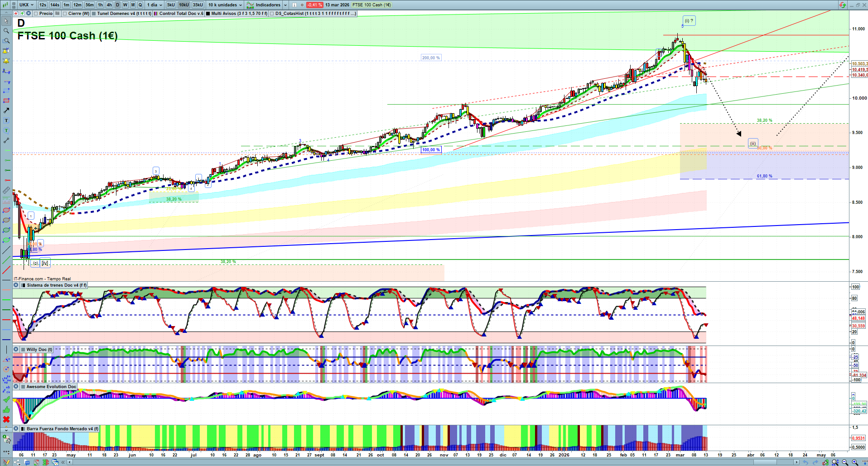Click the red X delete icon
The height and width of the screenshot is (466, 868).
(x=6, y=419)
